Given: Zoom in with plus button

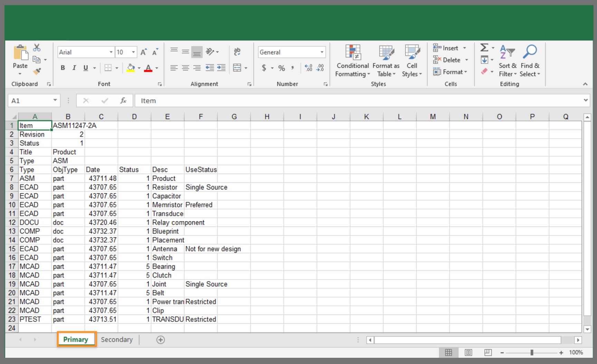Looking at the screenshot, I should pyautogui.click(x=561, y=353).
